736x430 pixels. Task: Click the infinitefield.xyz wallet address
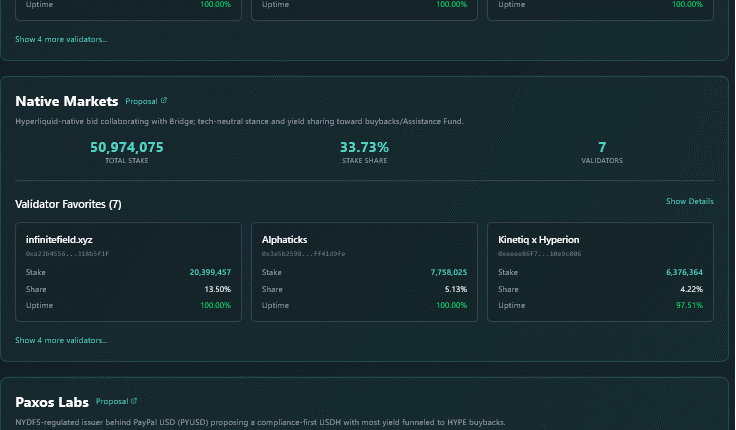coord(67,254)
